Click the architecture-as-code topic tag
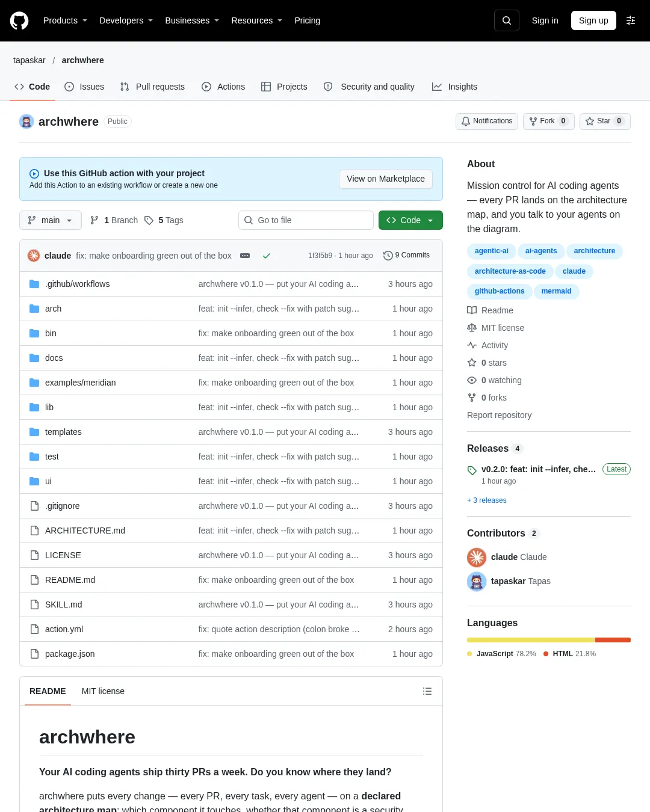The image size is (650, 812). (x=510, y=271)
